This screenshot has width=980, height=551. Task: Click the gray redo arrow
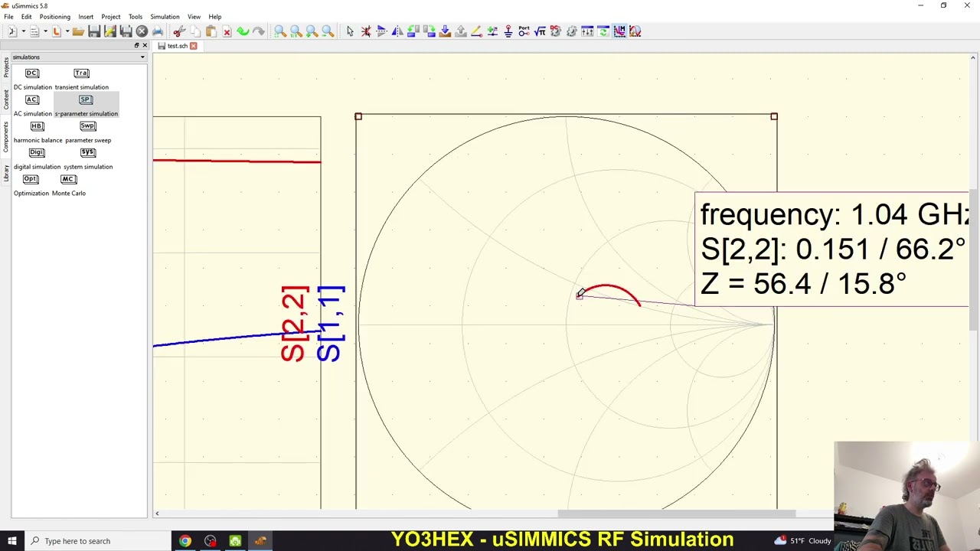tap(259, 31)
